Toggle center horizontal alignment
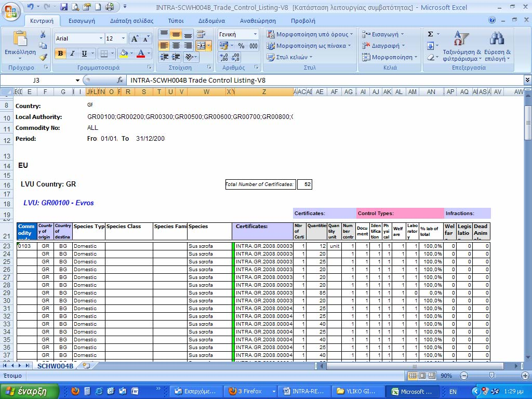This screenshot has height=399, width=532. (176, 46)
